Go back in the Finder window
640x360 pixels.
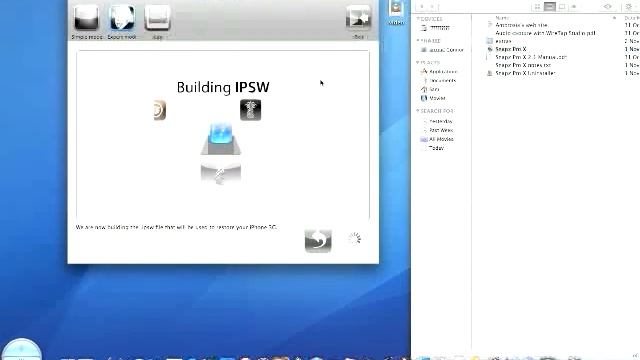(x=422, y=7)
